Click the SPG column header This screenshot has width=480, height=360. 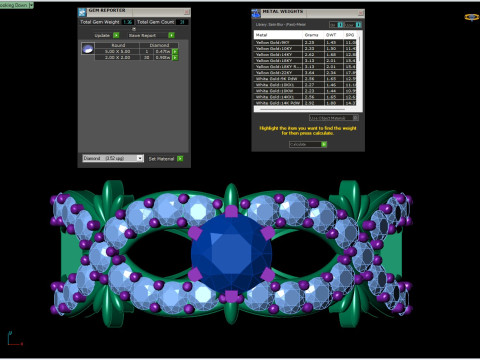(350, 35)
